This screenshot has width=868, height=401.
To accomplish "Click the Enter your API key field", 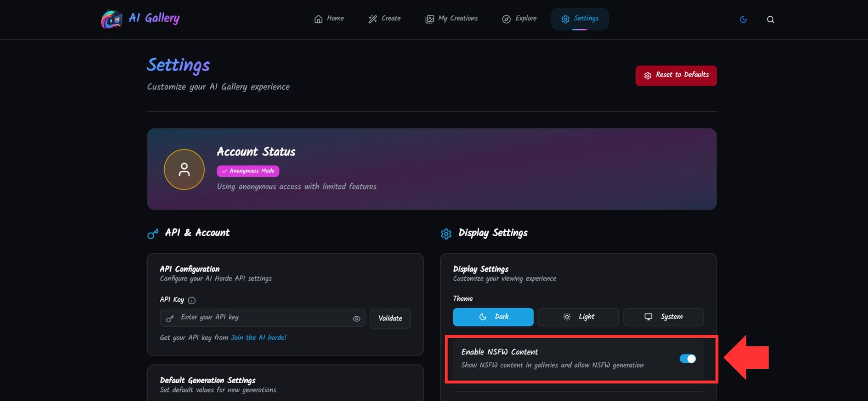I will (263, 317).
